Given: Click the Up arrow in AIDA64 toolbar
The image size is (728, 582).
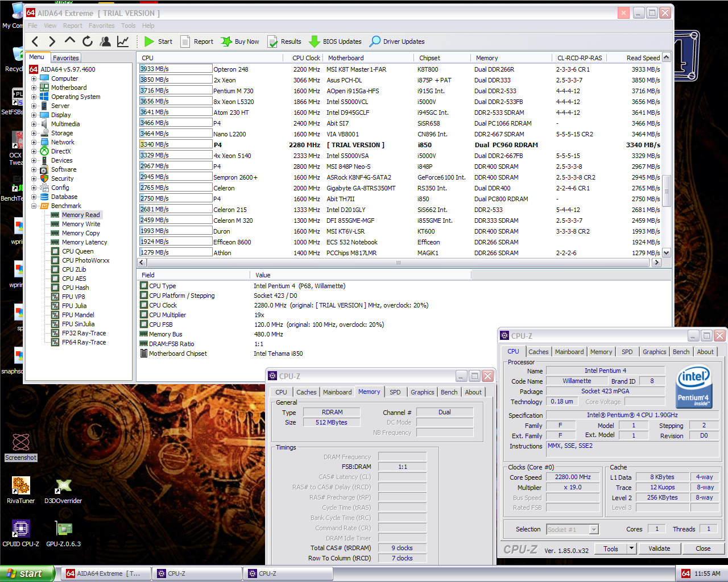Looking at the screenshot, I should pyautogui.click(x=70, y=41).
